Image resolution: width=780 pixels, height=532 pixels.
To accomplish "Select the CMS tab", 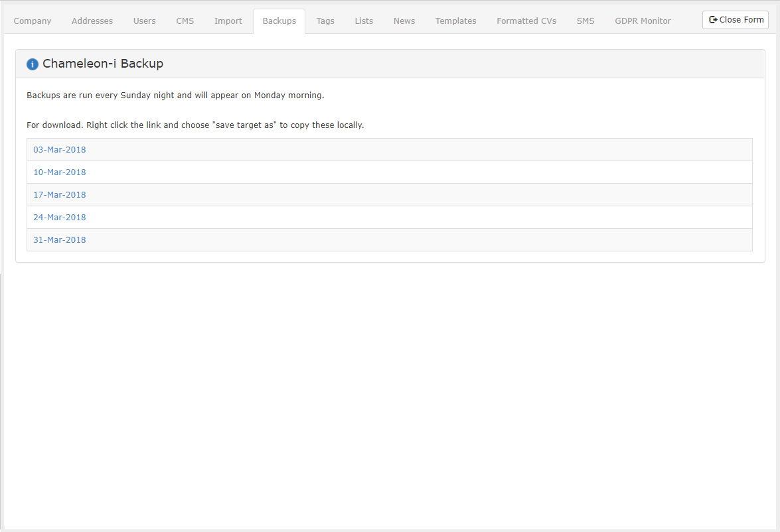I will [x=185, y=21].
